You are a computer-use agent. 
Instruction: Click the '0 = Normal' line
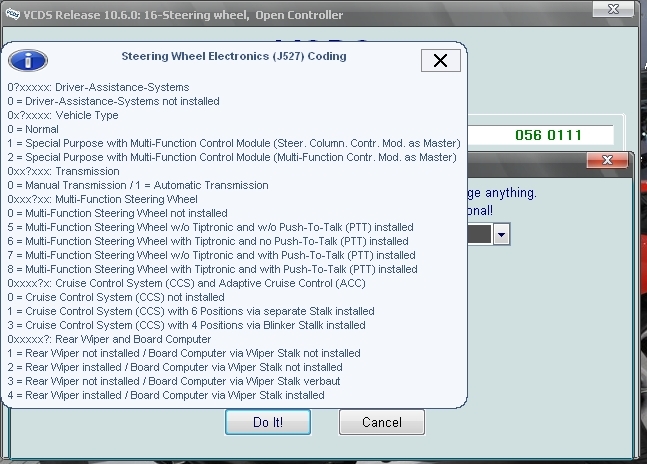[33, 130]
